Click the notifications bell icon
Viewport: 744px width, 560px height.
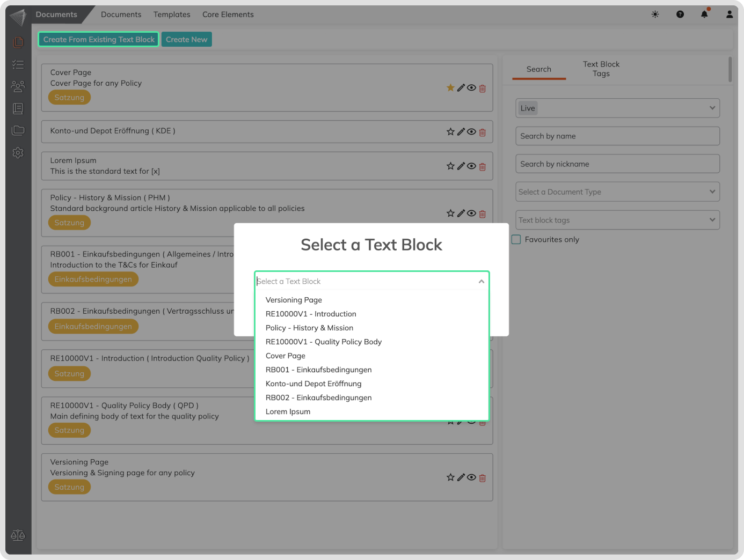tap(704, 14)
